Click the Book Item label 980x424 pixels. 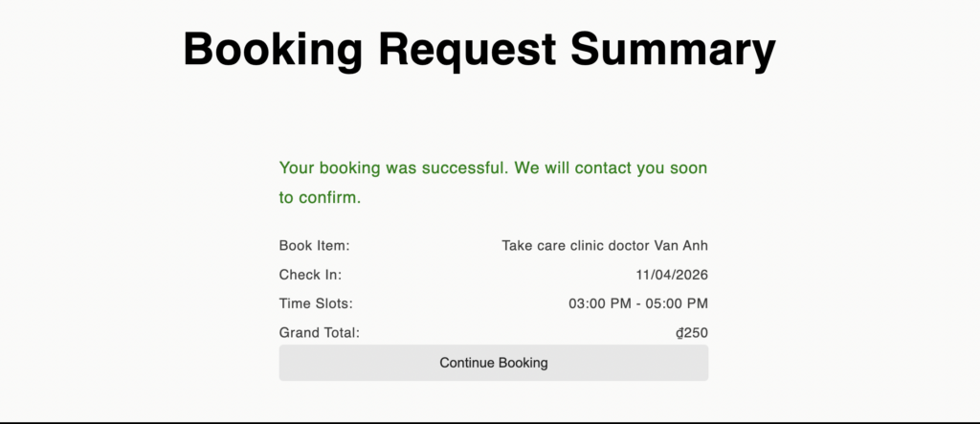click(x=314, y=246)
